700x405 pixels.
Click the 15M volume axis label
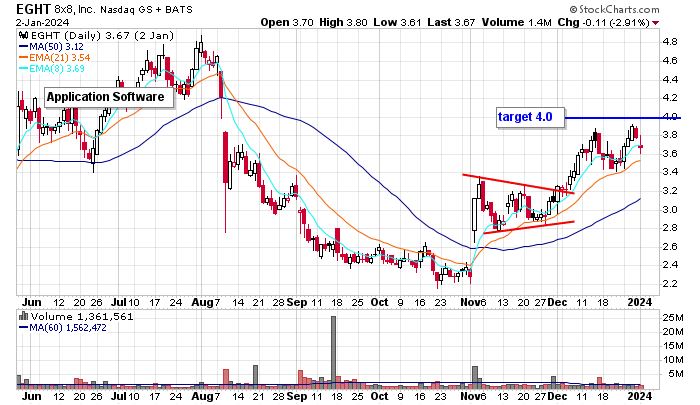pyautogui.click(x=673, y=346)
